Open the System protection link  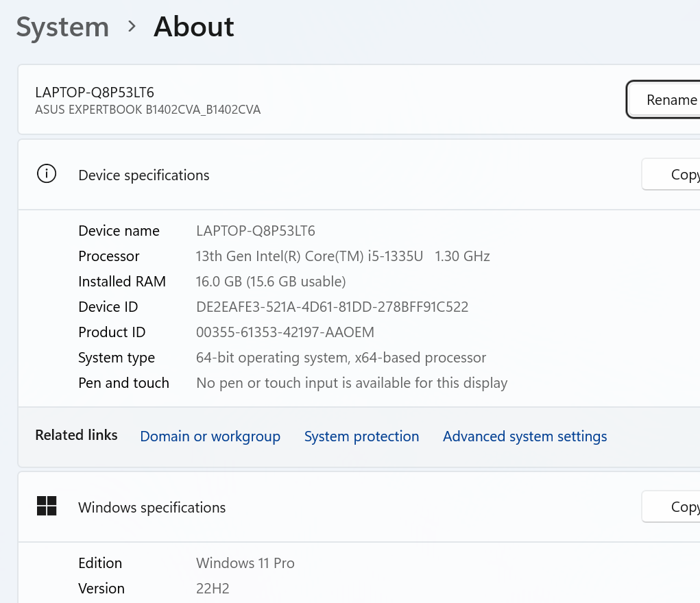[361, 436]
